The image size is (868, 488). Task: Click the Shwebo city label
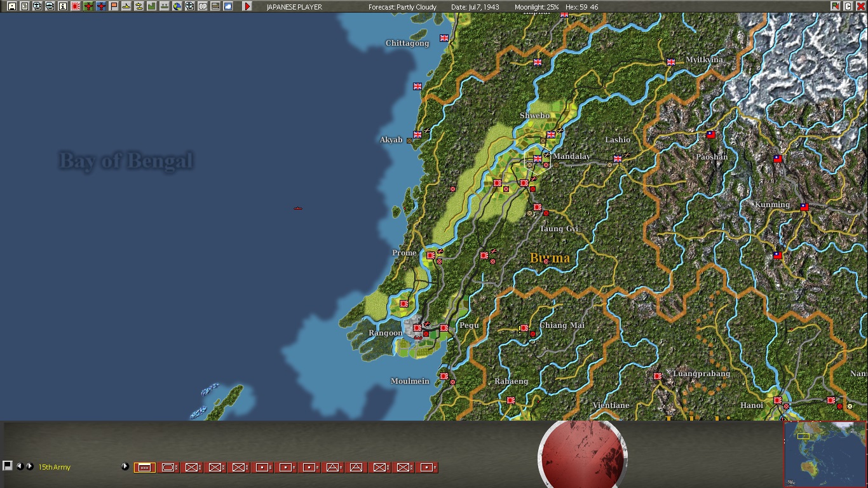click(x=534, y=116)
